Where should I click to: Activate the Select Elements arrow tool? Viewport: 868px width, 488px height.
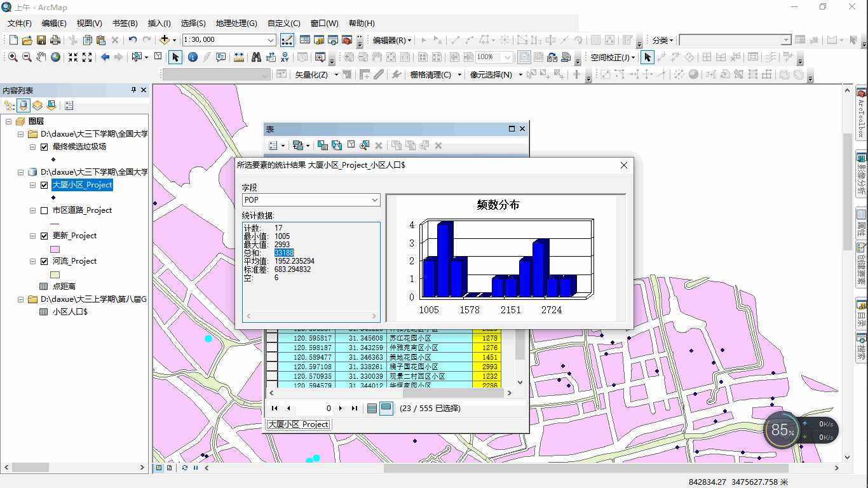175,57
